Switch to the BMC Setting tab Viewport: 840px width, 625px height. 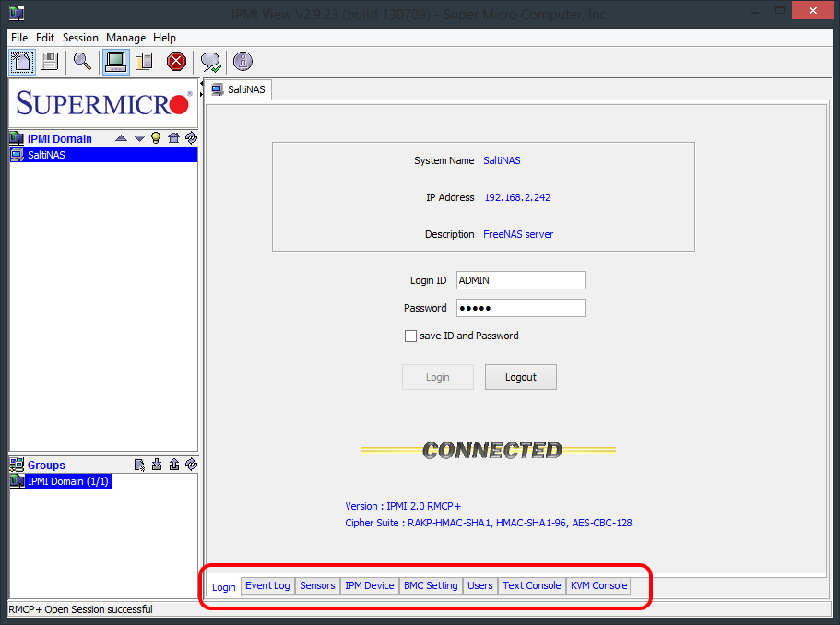(431, 585)
